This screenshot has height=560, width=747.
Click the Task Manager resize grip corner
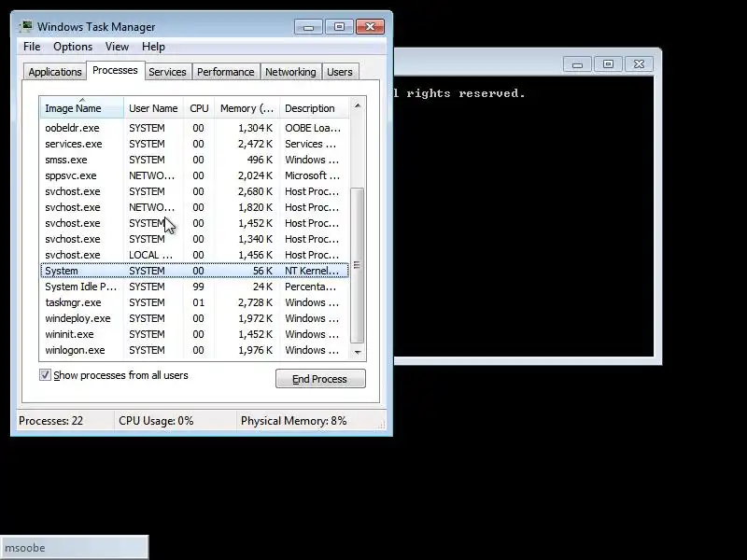click(382, 426)
